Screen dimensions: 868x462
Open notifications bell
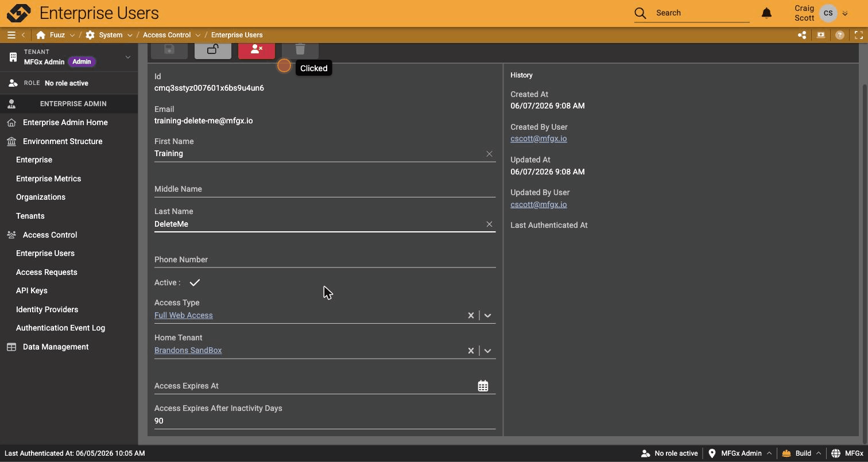766,13
